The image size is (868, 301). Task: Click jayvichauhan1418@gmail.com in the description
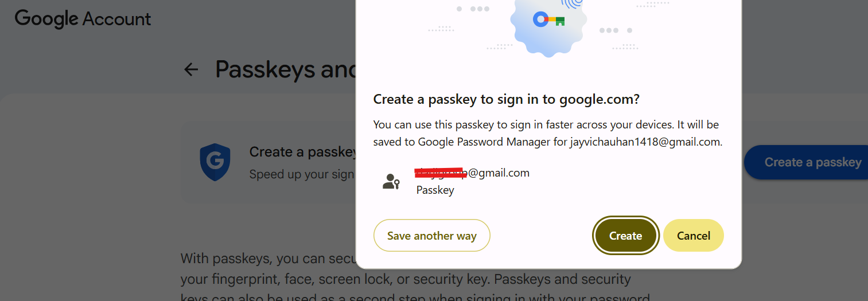(x=645, y=142)
